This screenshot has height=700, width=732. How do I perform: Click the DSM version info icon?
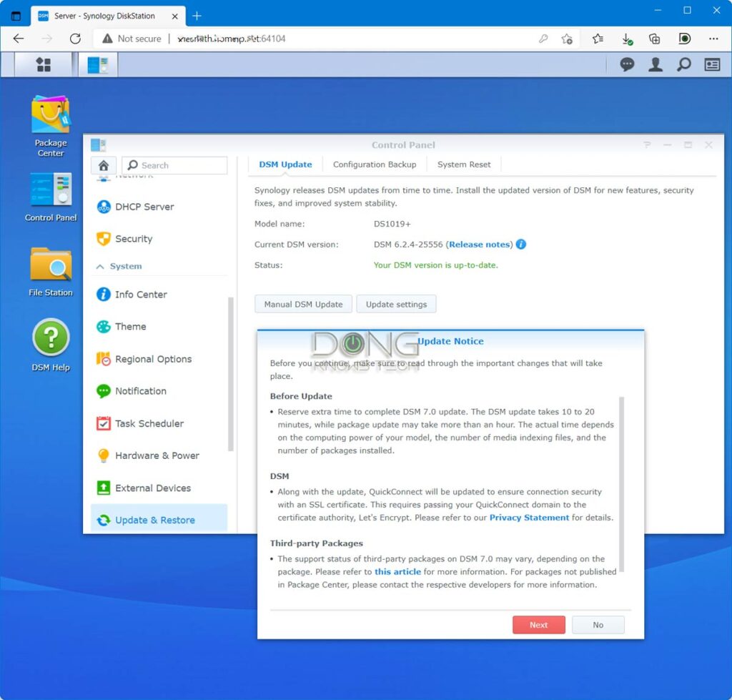(x=521, y=245)
